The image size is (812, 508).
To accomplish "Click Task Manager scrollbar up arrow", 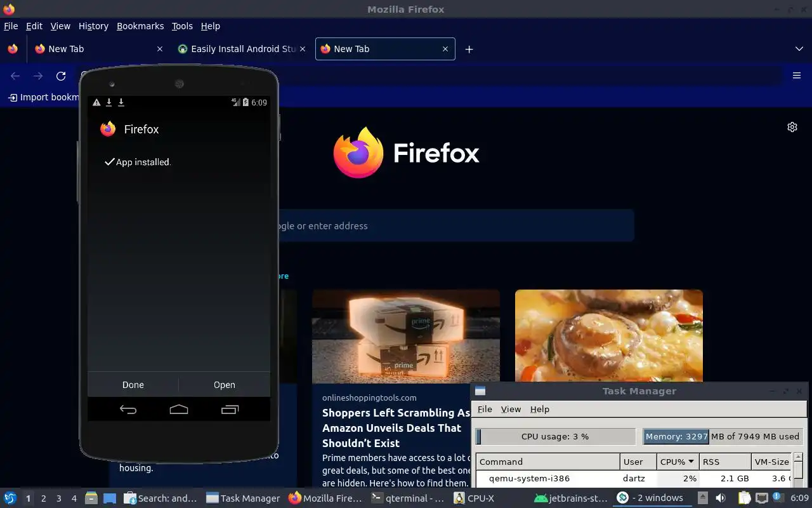I will (798, 457).
